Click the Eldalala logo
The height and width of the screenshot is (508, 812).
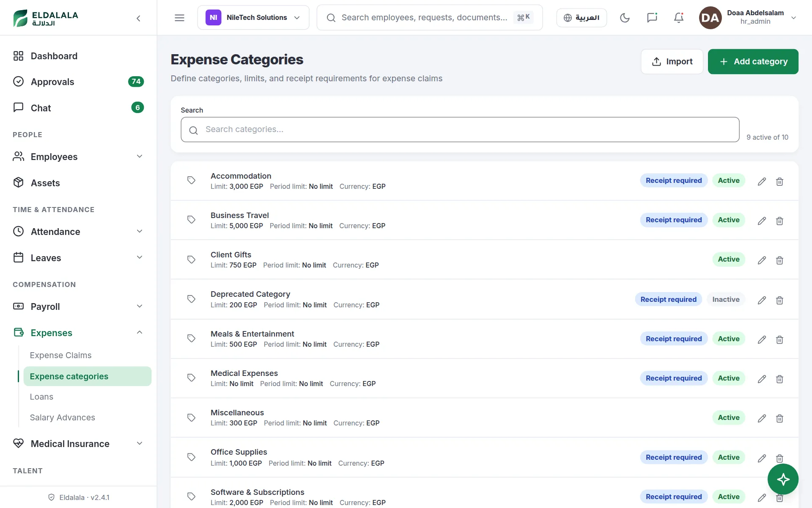click(46, 18)
